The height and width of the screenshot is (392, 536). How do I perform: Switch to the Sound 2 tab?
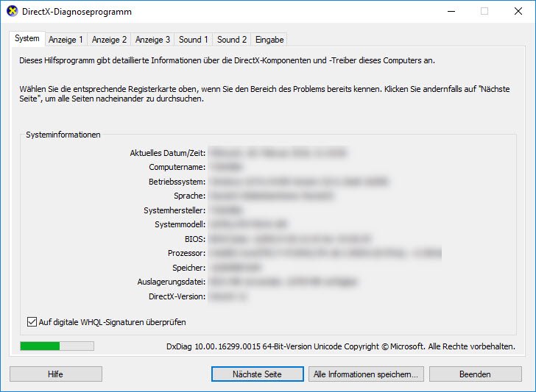(x=232, y=40)
